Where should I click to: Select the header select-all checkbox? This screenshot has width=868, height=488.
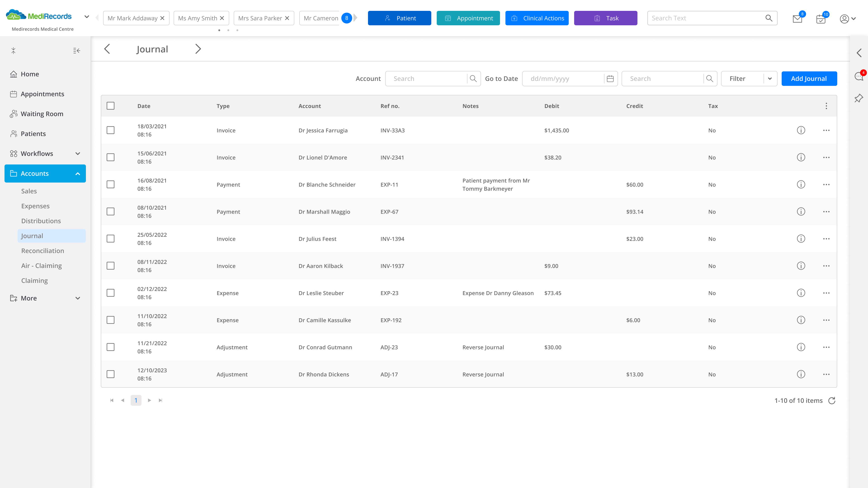(x=111, y=106)
